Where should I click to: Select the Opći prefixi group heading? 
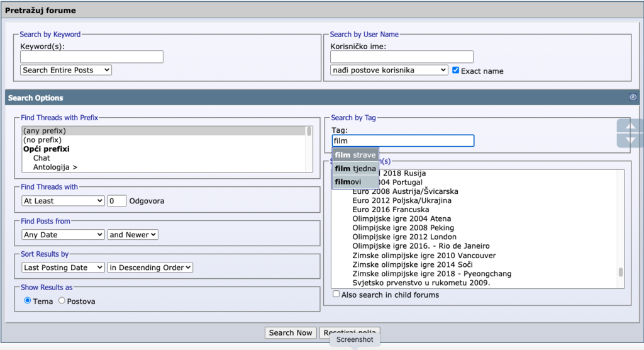click(164, 149)
